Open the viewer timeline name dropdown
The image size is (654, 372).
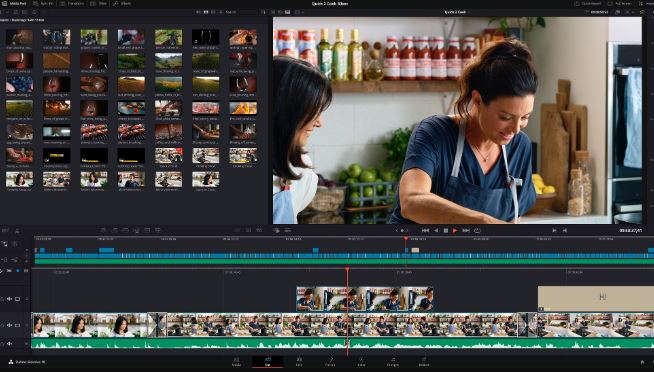[x=457, y=12]
